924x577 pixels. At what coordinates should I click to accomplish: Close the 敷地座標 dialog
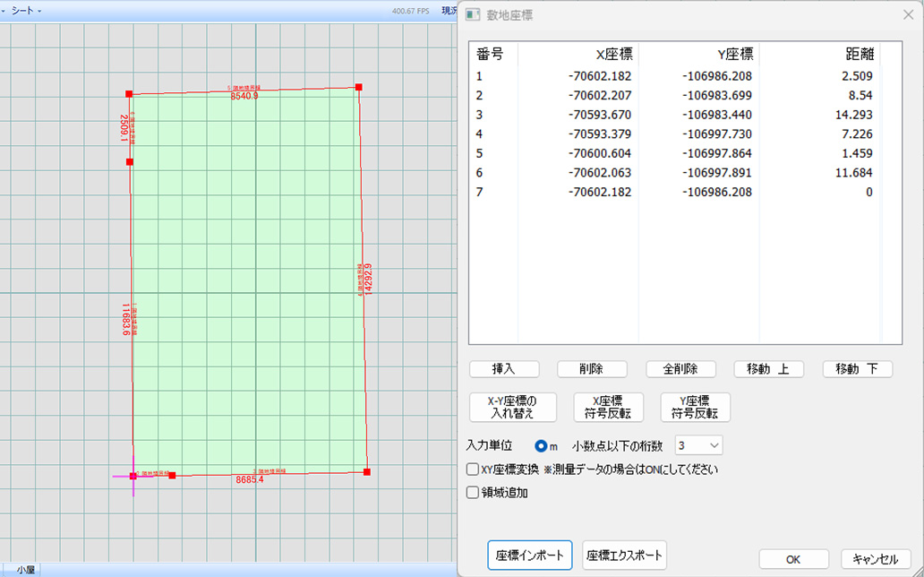point(908,14)
